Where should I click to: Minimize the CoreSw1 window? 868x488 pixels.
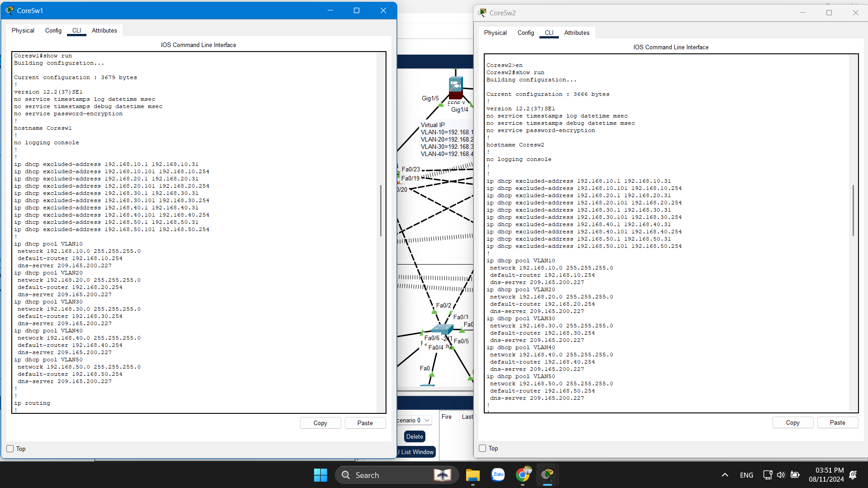pyautogui.click(x=330, y=10)
